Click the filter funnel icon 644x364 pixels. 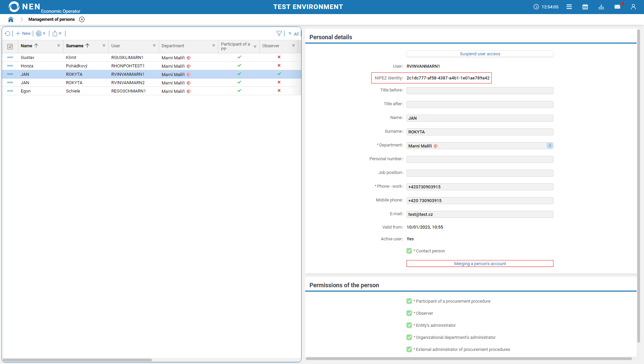coord(279,34)
